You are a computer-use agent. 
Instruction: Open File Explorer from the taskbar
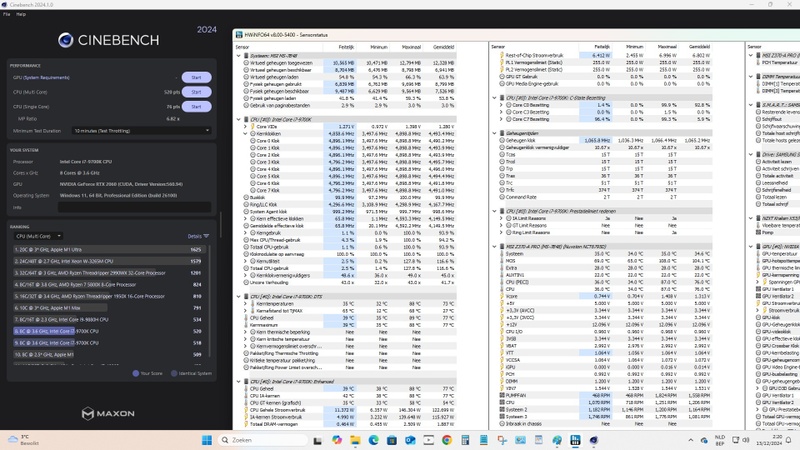(x=355, y=440)
